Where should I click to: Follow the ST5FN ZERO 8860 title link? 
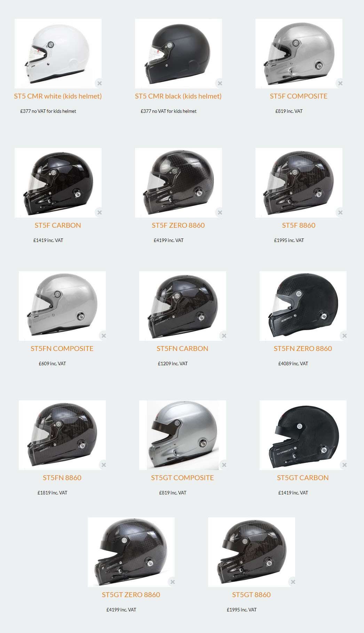click(x=303, y=349)
